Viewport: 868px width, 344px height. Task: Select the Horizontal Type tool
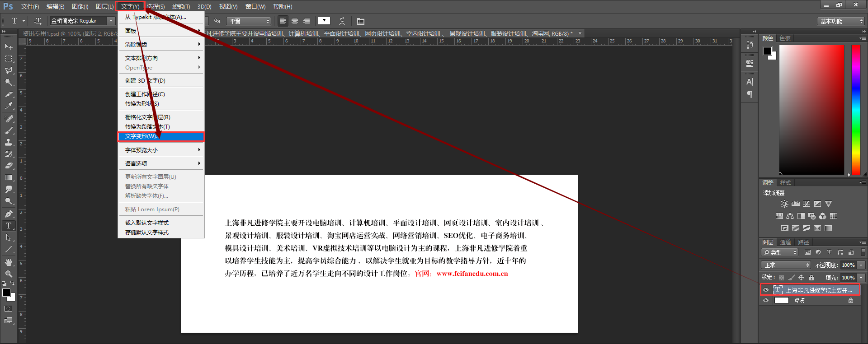[9, 225]
